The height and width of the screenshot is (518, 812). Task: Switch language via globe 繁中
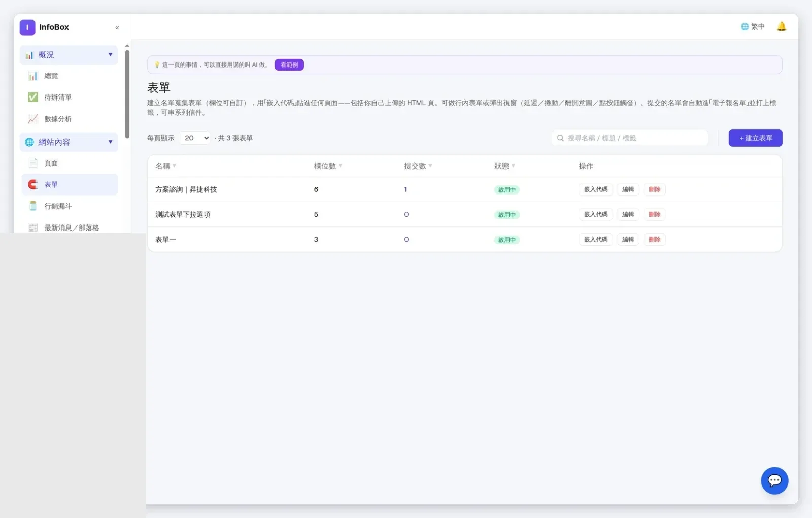[753, 27]
